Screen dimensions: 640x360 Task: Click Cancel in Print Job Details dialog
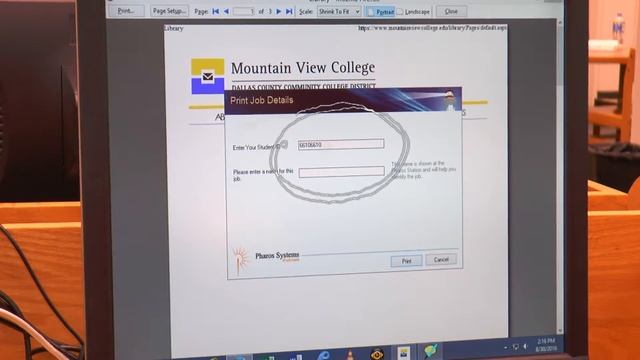pyautogui.click(x=441, y=259)
